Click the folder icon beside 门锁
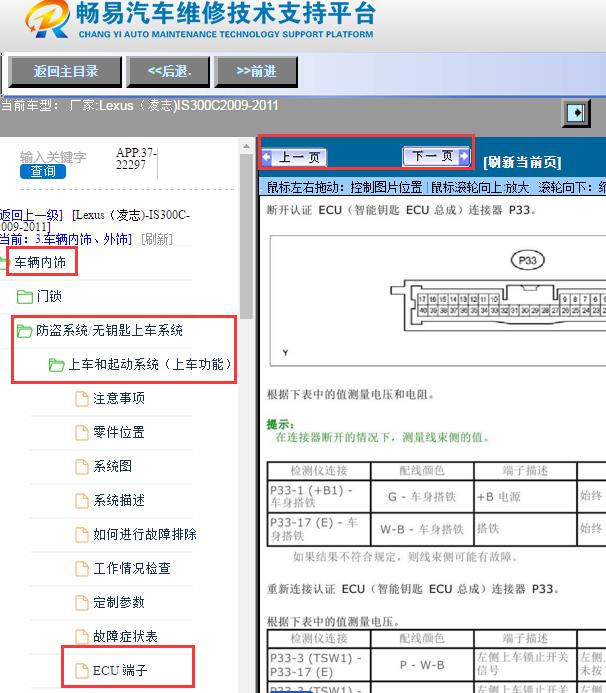Image resolution: width=606 pixels, height=693 pixels. [25, 297]
